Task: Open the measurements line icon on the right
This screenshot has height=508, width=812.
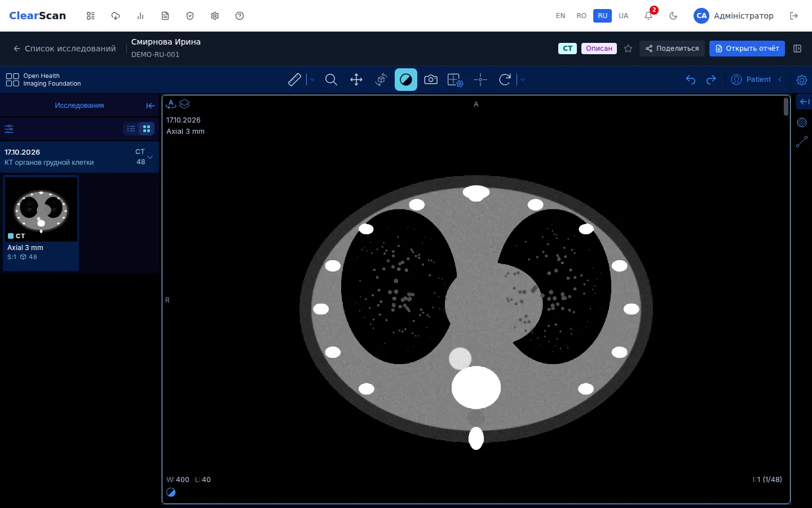Action: click(x=802, y=142)
